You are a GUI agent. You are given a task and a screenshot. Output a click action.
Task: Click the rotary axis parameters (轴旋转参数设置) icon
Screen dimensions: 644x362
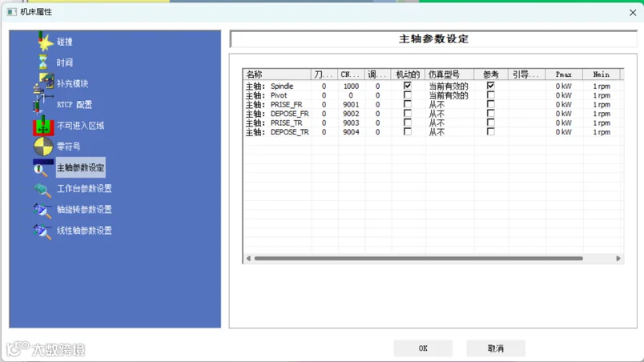point(42,210)
